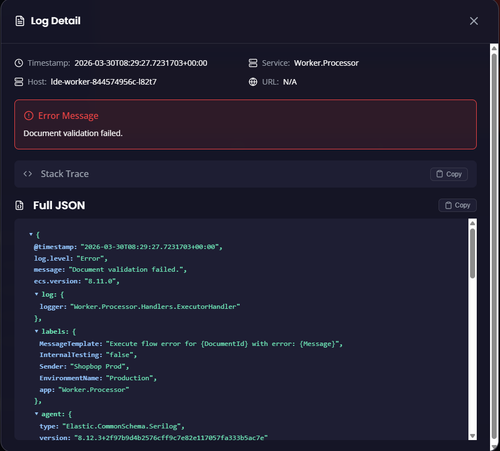Click the Error Message warning icon
The height and width of the screenshot is (451, 500).
(29, 116)
